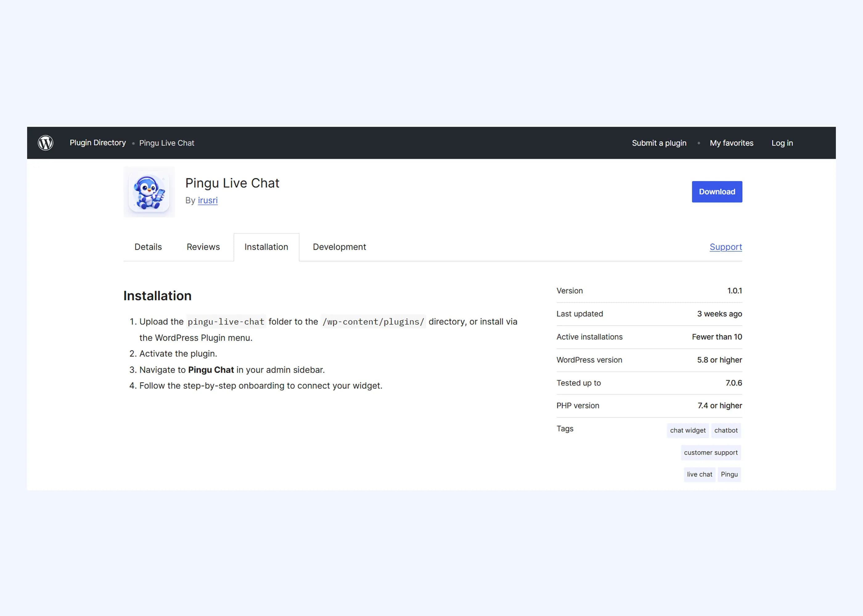Click the chatbot tag
The width and height of the screenshot is (863, 616).
(x=726, y=431)
